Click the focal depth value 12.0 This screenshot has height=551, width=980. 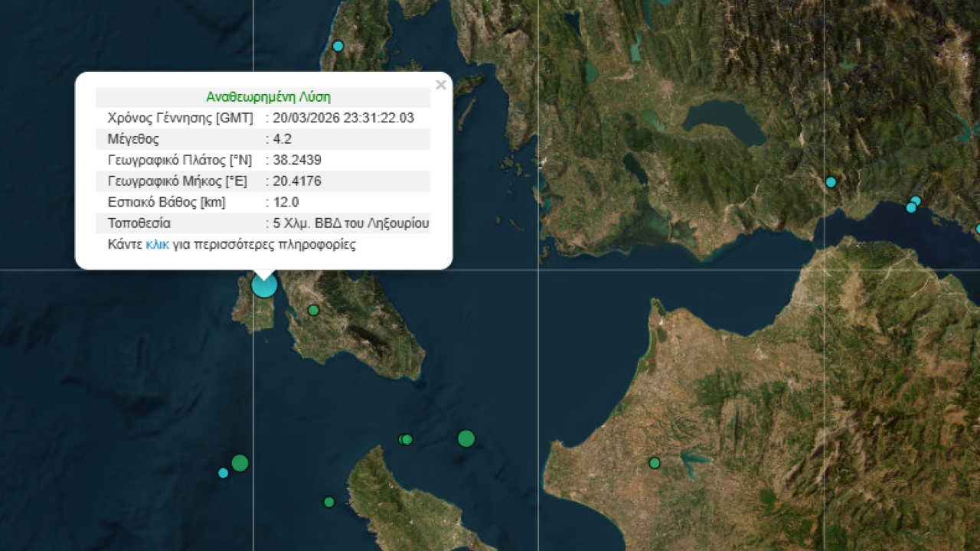[286, 202]
